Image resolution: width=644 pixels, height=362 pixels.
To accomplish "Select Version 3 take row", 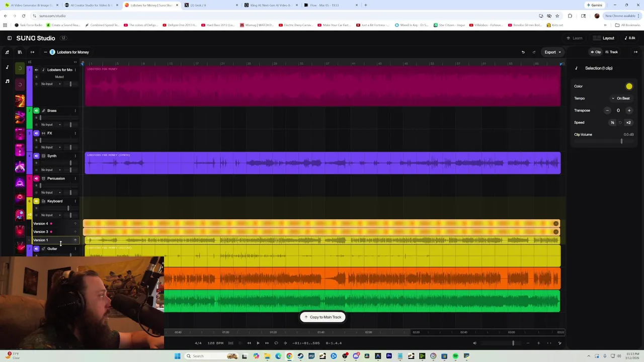I will 54,232.
